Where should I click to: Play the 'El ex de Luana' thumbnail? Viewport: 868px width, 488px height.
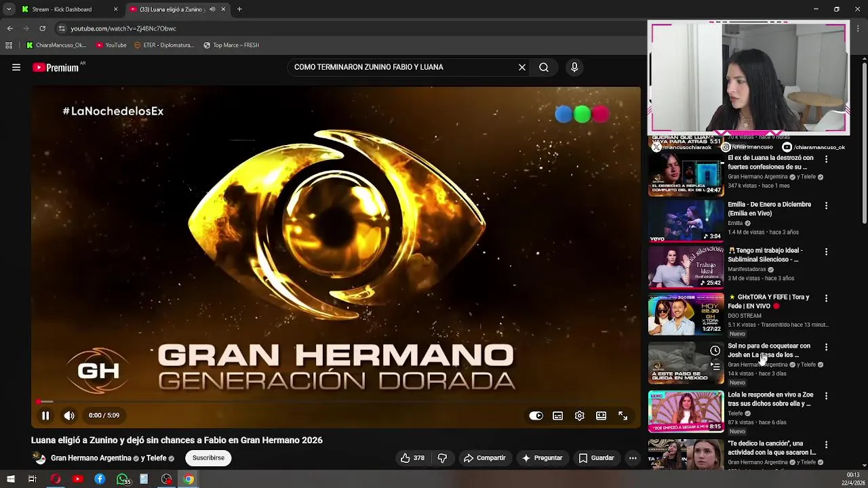(686, 175)
